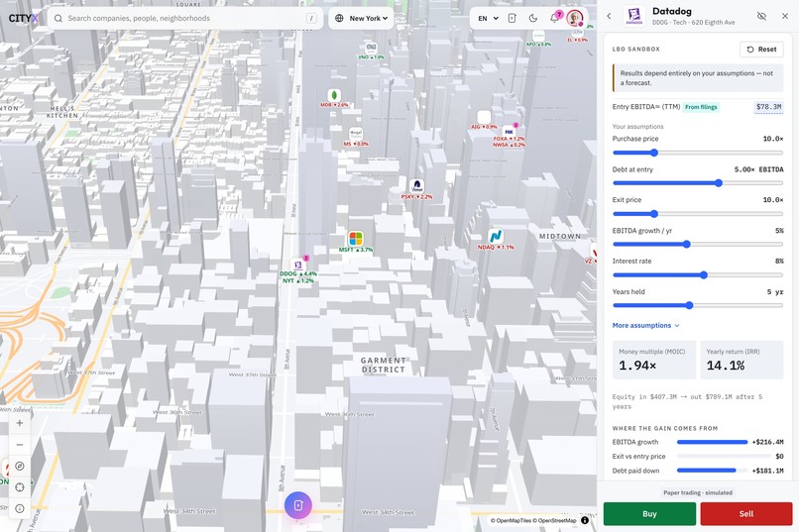Open the New York city dropdown
Image resolution: width=799 pixels, height=532 pixels.
361,18
